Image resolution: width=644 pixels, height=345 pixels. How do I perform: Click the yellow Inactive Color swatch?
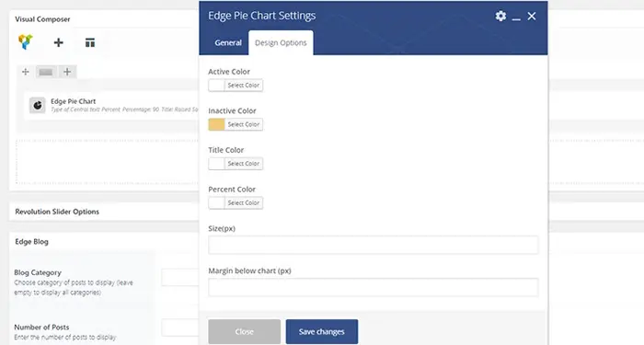216,124
